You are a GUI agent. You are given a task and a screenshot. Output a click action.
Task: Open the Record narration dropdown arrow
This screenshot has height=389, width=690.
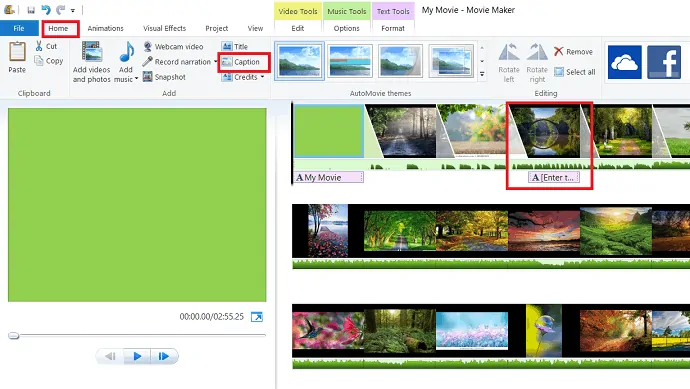click(215, 62)
